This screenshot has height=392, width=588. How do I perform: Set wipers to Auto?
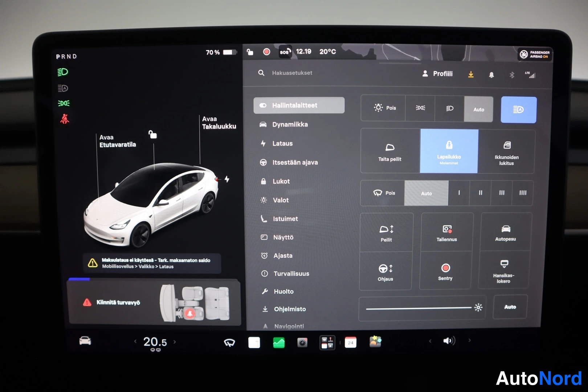point(426,193)
